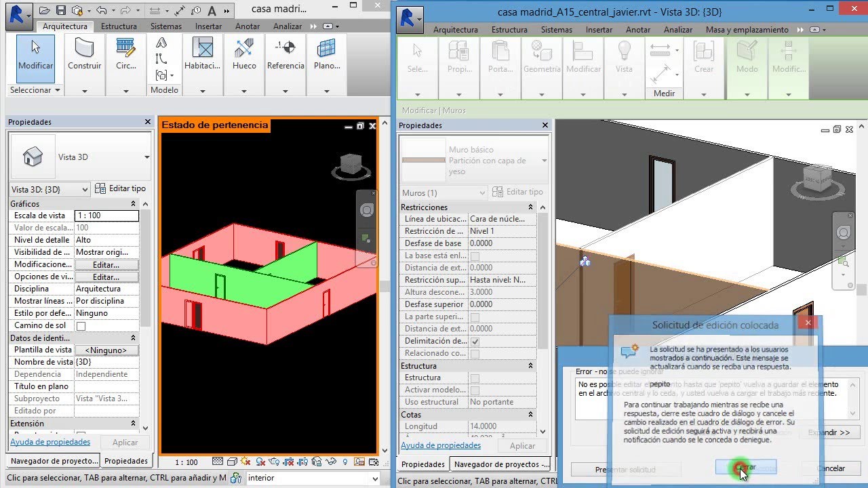
Task: Undo icon in left quick access toolbar
Action: [102, 10]
